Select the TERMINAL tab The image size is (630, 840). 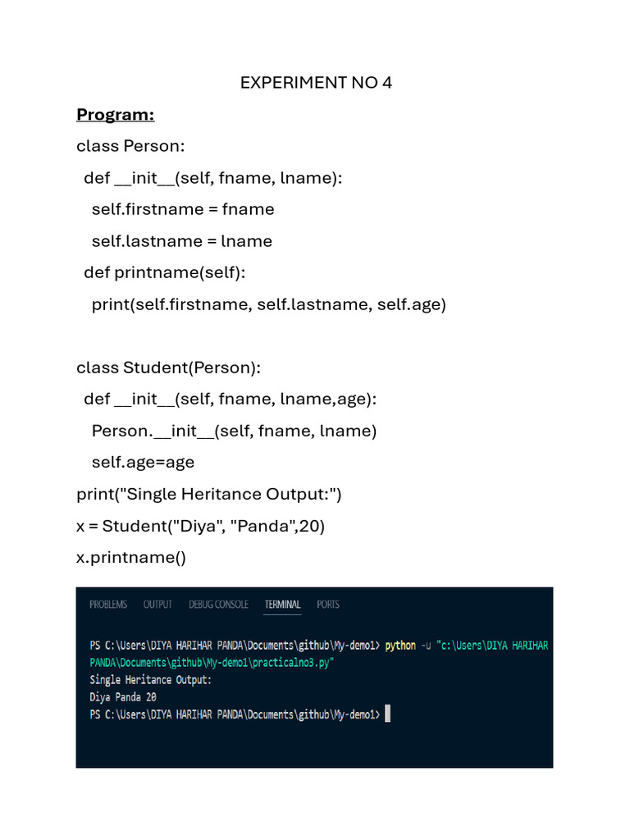(x=282, y=605)
